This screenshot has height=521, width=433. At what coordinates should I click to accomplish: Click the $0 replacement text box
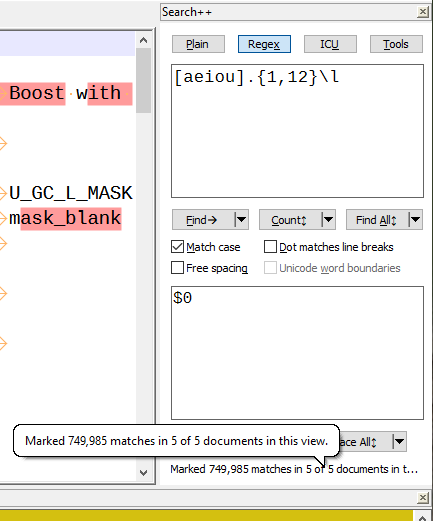pos(297,353)
